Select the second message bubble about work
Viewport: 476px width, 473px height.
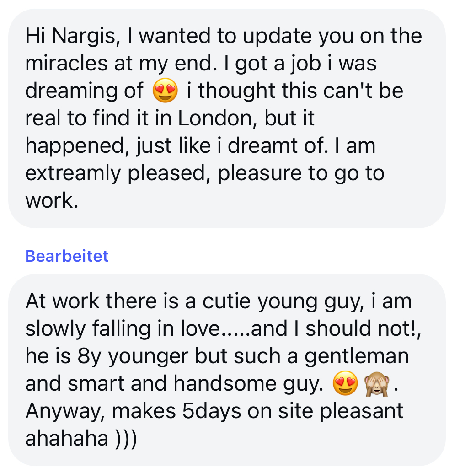pos(227,370)
